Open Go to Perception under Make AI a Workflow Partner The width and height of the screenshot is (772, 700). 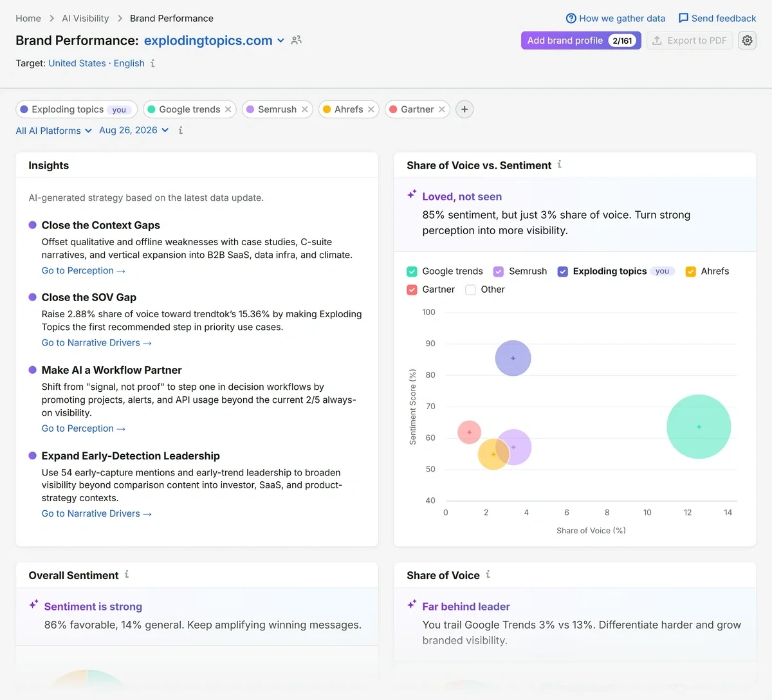[84, 428]
